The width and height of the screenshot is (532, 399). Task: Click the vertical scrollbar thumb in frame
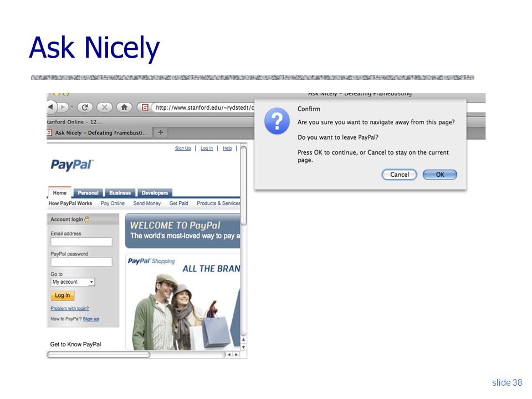tap(244, 185)
